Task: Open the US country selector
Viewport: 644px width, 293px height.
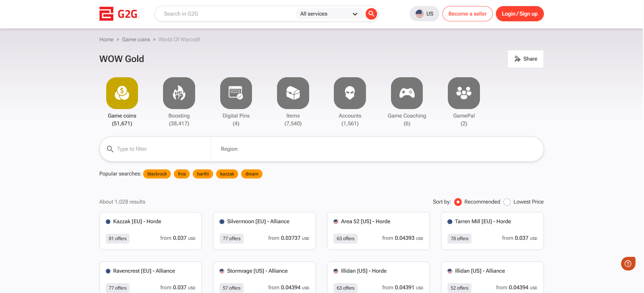Action: click(424, 14)
